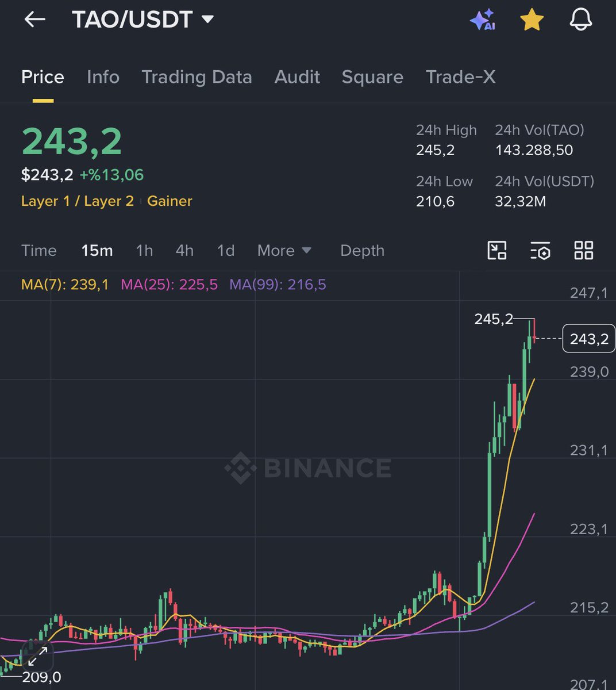Select the 4h interval
616x690 pixels.
[184, 251]
